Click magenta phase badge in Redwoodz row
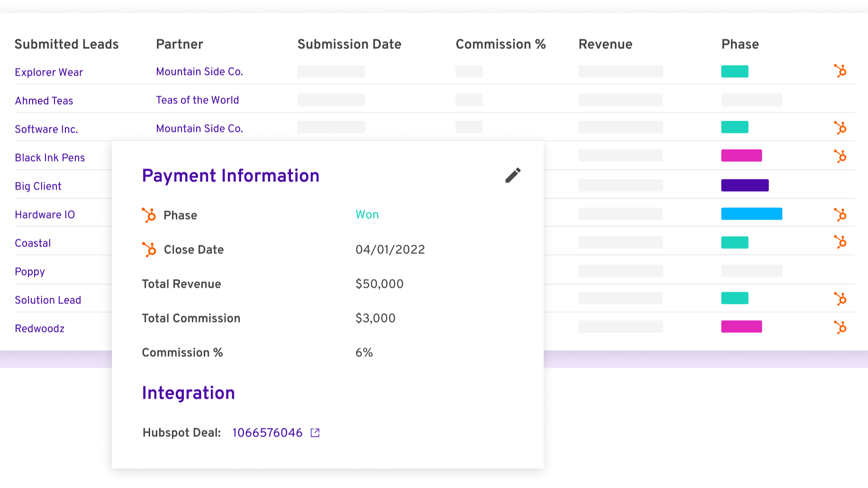 click(x=741, y=327)
